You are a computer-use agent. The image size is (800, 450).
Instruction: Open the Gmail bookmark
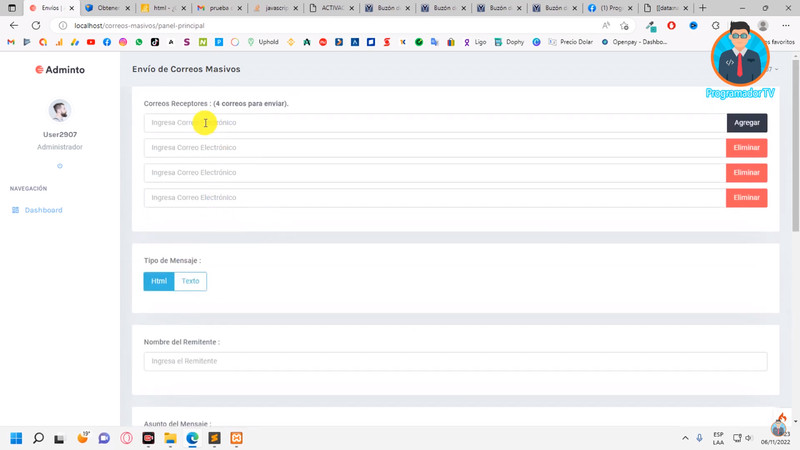pos(11,42)
